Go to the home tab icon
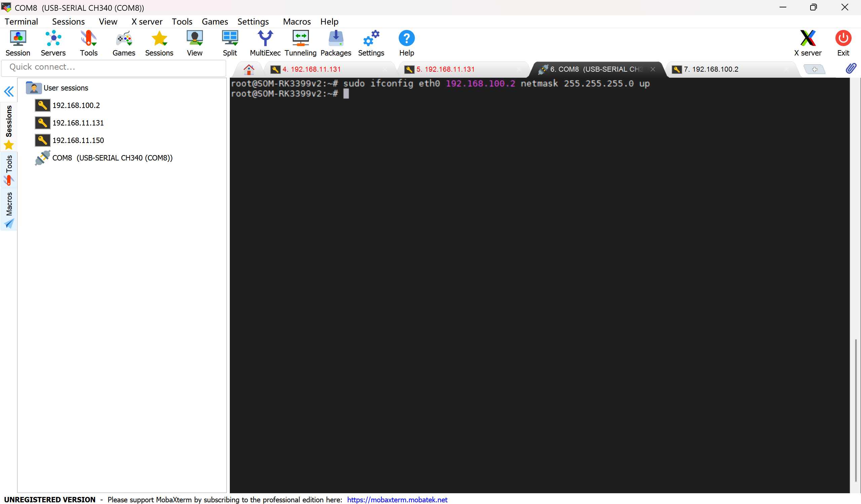Image resolution: width=861 pixels, height=504 pixels. coord(249,69)
